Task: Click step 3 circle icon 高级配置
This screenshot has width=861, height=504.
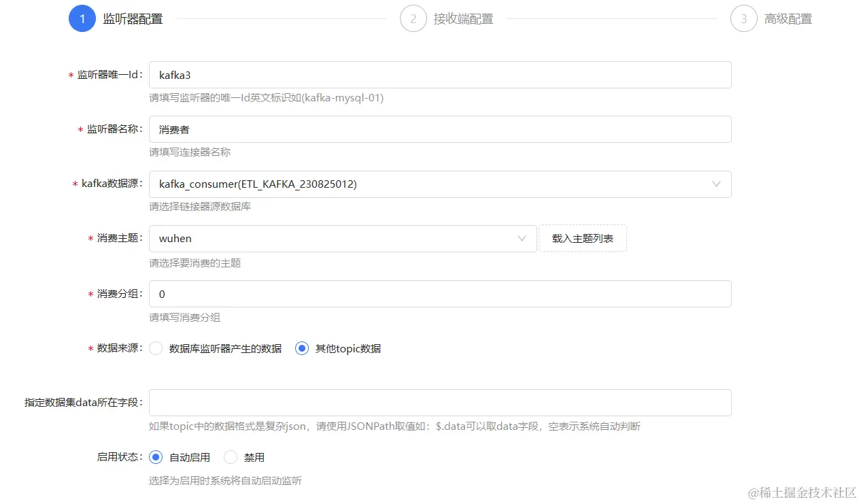Action: pos(743,19)
